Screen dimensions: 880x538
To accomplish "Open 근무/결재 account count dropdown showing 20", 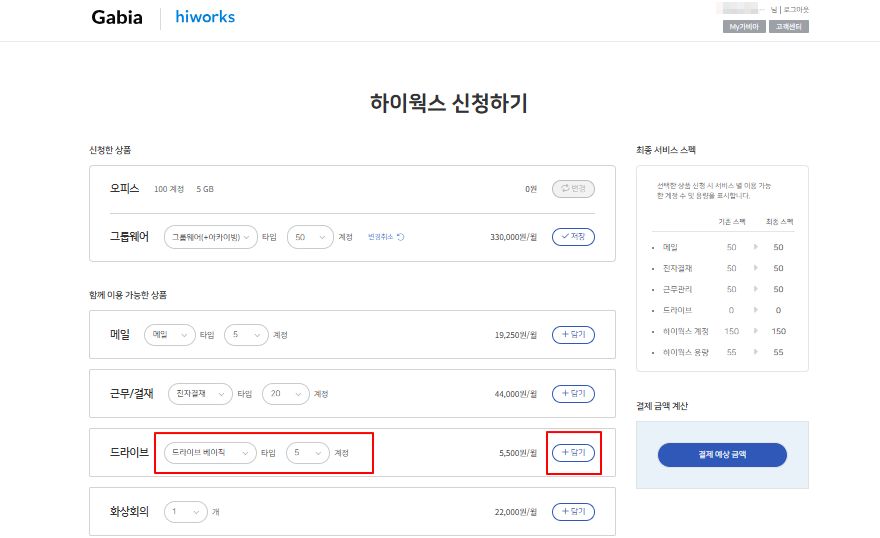I will (x=286, y=394).
